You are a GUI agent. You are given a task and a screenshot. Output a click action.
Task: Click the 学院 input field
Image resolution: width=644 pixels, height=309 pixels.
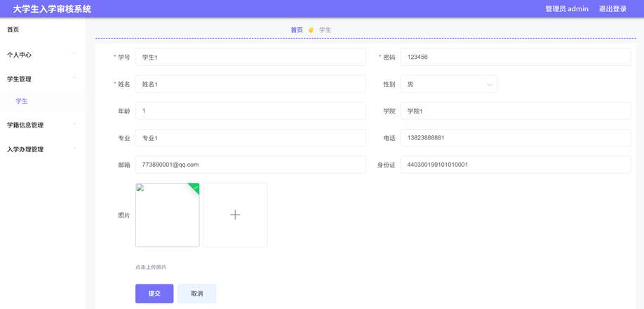click(516, 111)
